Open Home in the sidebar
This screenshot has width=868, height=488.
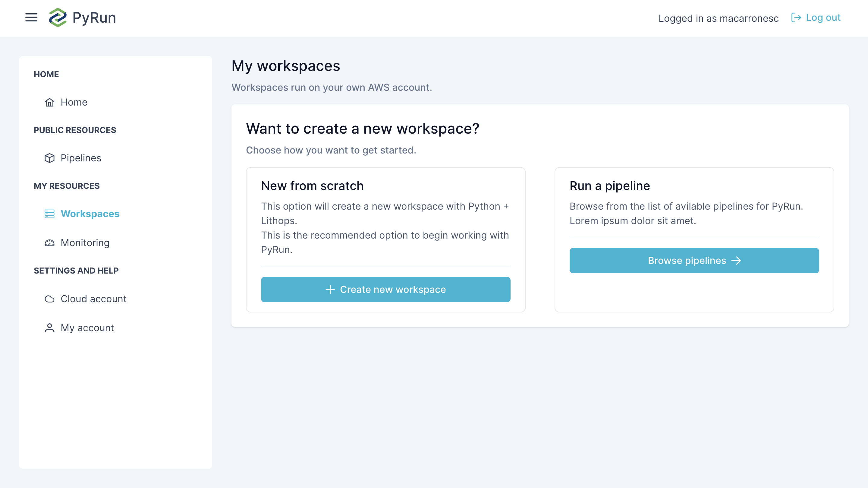pyautogui.click(x=74, y=102)
